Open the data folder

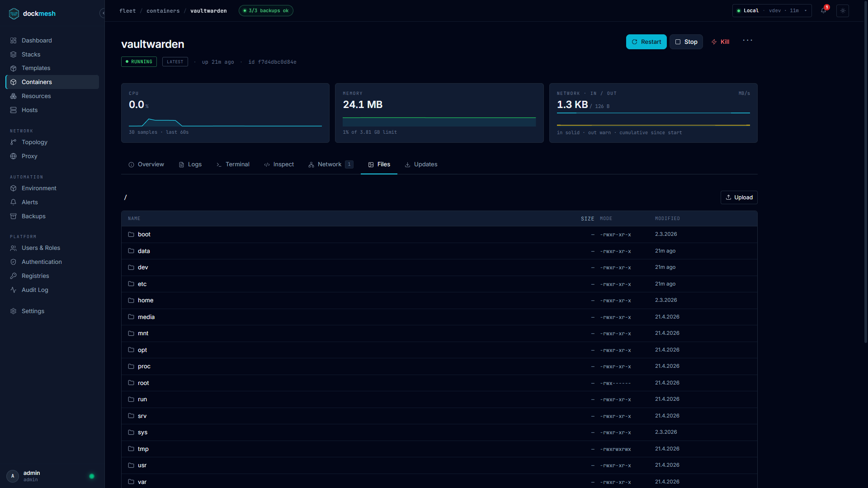point(439,251)
